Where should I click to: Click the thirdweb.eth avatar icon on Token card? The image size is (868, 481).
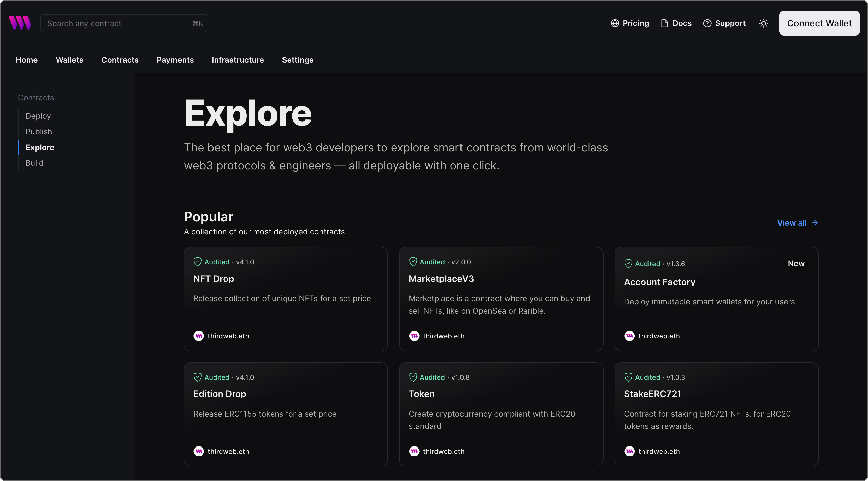tap(414, 451)
